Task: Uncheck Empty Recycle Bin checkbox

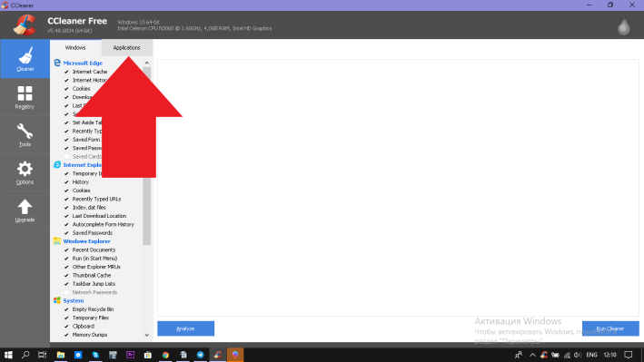Action: point(66,309)
